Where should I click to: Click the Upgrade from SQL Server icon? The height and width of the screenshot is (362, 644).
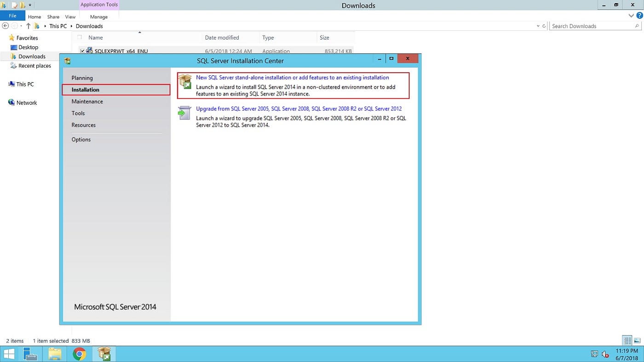[184, 113]
